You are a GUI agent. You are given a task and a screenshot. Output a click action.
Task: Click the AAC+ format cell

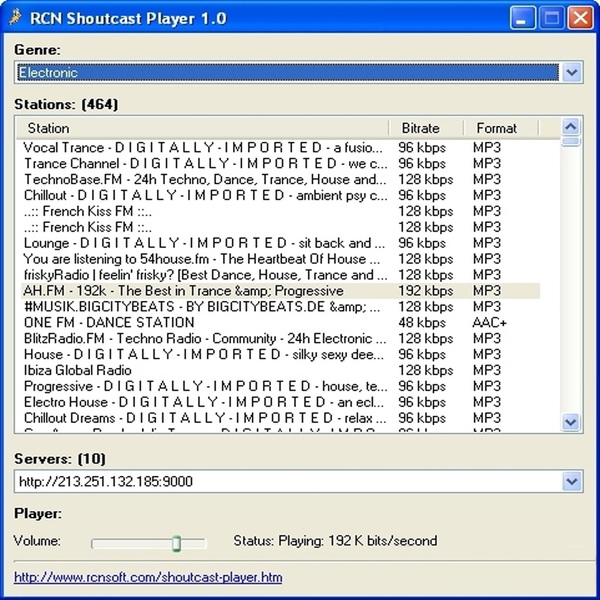pyautogui.click(x=489, y=323)
